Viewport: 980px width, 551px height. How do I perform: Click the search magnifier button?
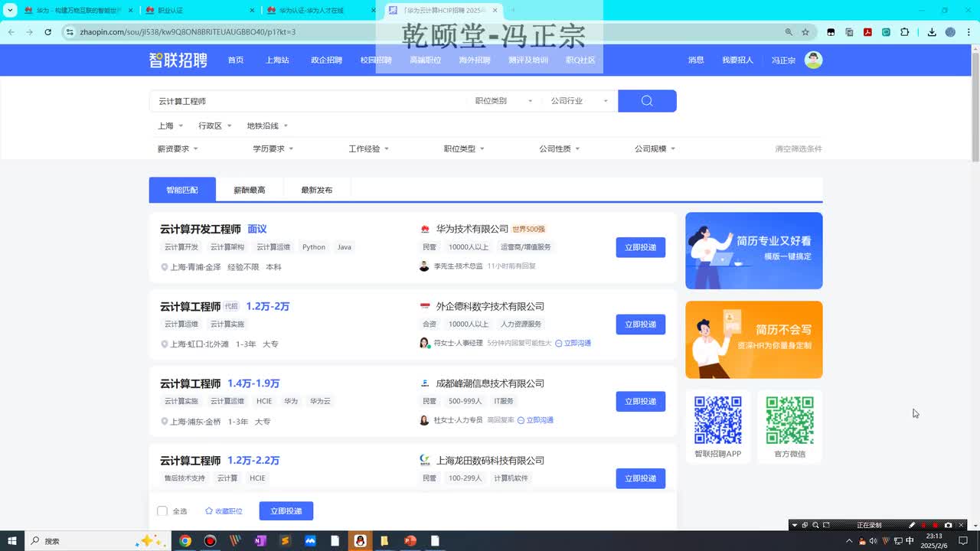tap(647, 101)
